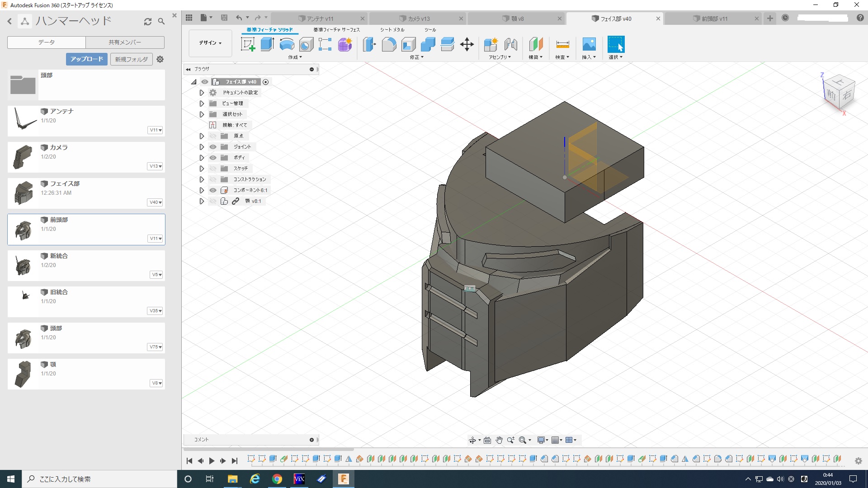
Task: Open the デザイン workspace dropdown
Action: (210, 43)
